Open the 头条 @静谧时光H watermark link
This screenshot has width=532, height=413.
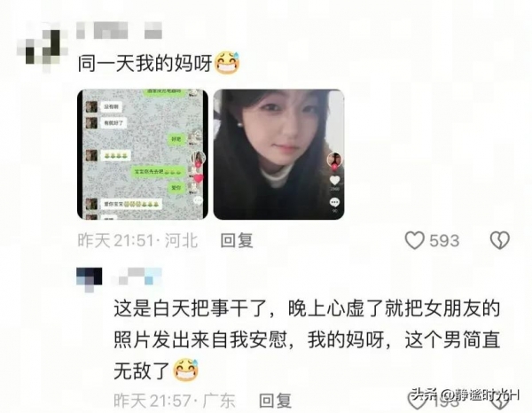pyautogui.click(x=465, y=394)
